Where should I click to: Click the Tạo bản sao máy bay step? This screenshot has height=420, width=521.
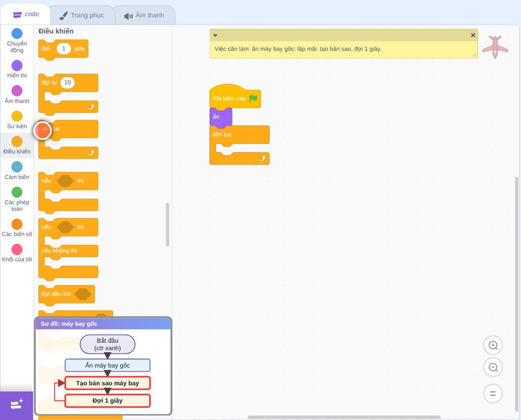point(107,383)
